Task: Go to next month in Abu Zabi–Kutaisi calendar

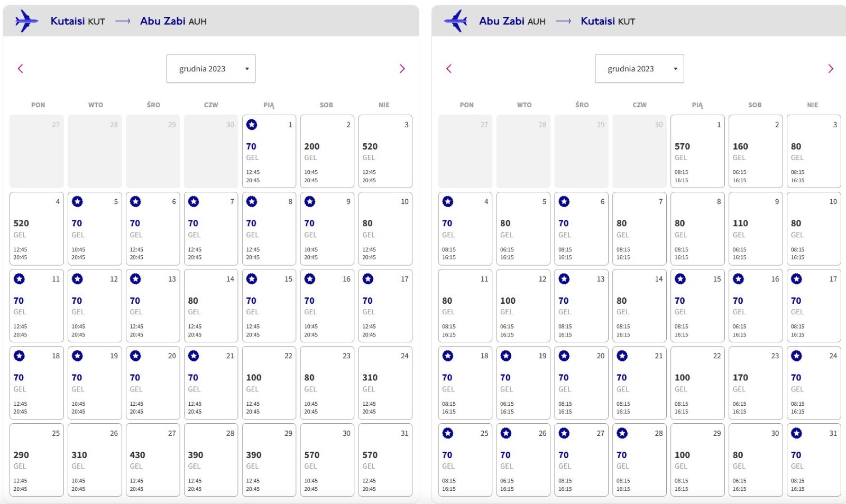Action: click(x=831, y=69)
